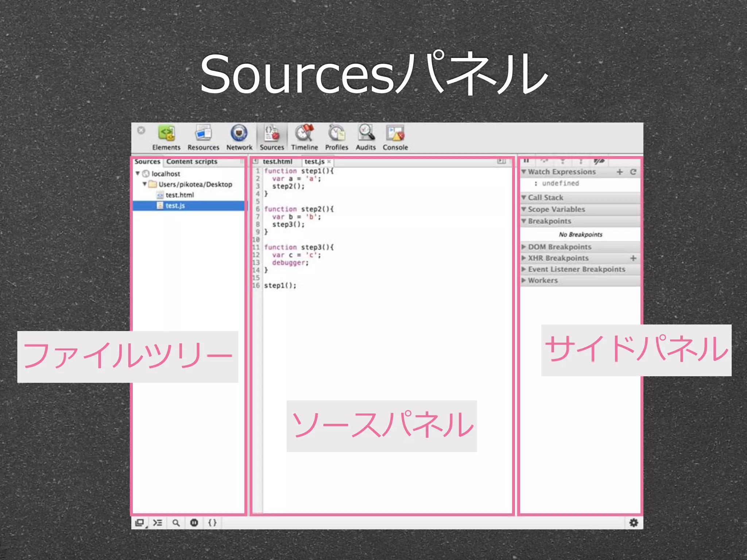Click the undock window icon in status bar
Screen dimensions: 747x560
tap(140, 523)
